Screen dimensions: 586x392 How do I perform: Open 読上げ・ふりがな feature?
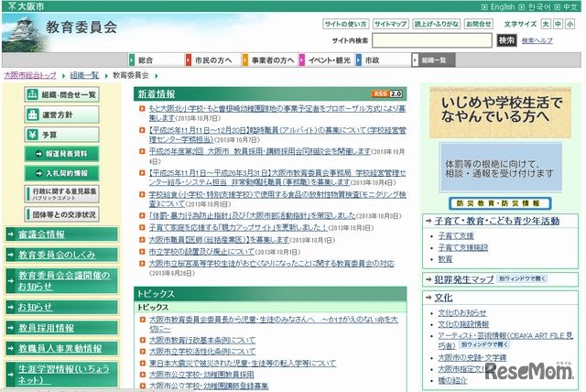pyautogui.click(x=436, y=24)
